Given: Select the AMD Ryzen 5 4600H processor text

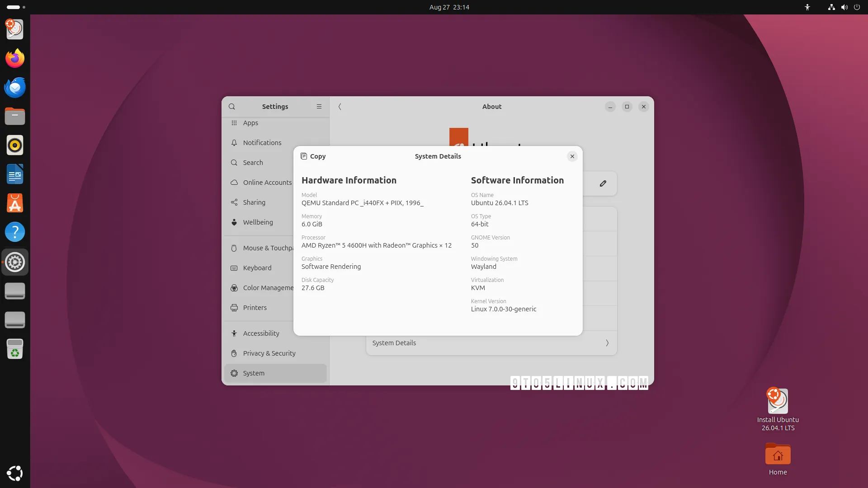Looking at the screenshot, I should 377,245.
